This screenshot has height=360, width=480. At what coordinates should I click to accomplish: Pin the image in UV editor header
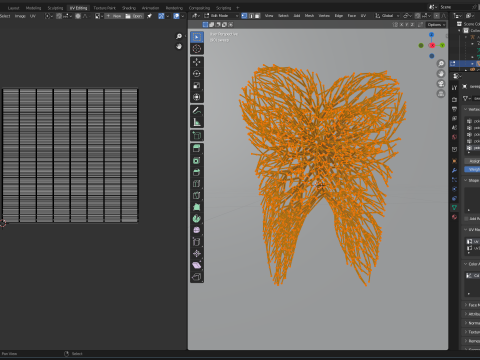[149, 16]
